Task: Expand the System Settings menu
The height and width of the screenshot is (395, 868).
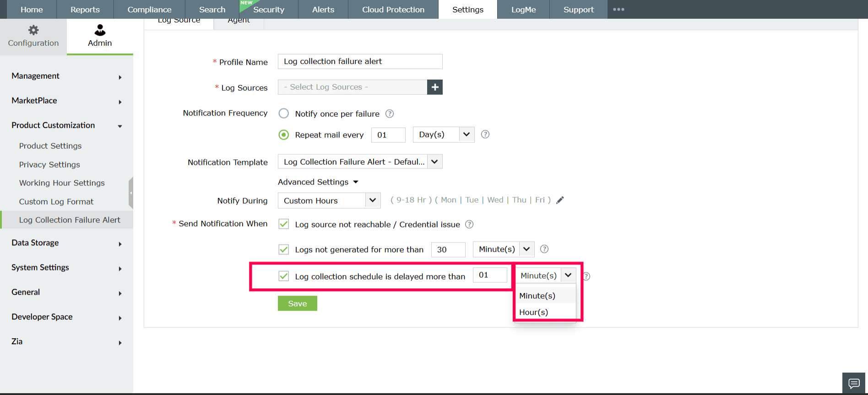Action: pyautogui.click(x=67, y=267)
